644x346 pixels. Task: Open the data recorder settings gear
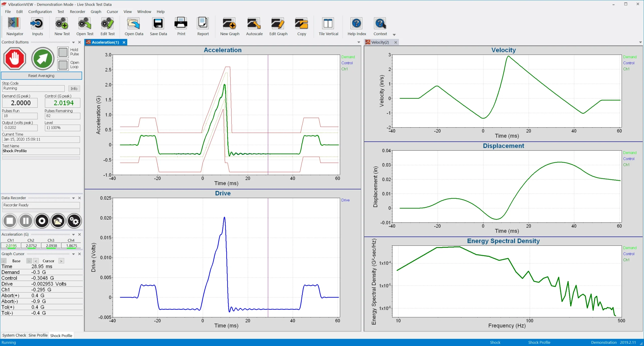[x=74, y=221]
